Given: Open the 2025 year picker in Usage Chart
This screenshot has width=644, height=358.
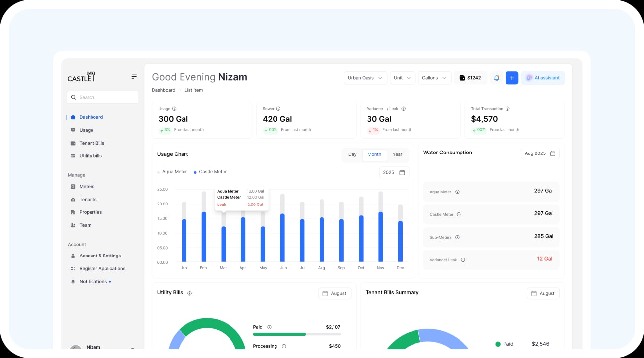Looking at the screenshot, I should [394, 172].
